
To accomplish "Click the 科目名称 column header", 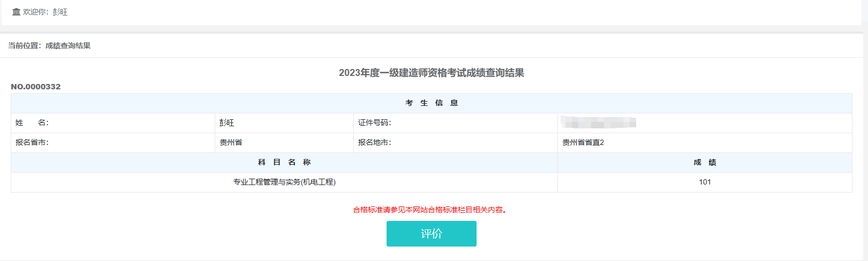I will [x=284, y=163].
